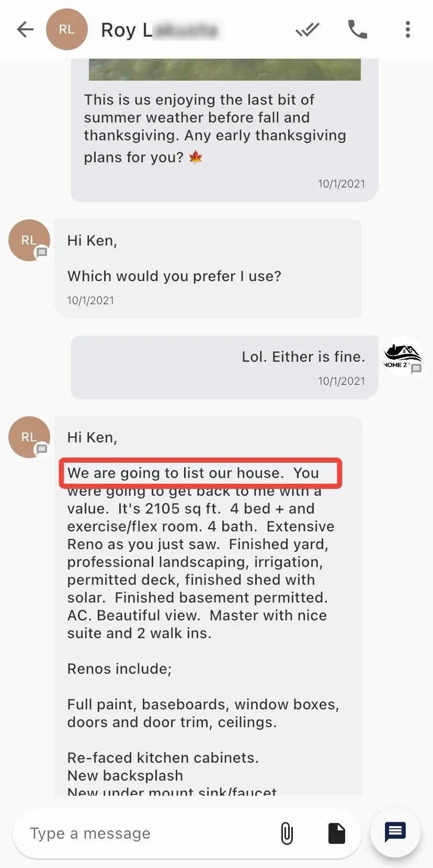Focus the "Type a message" field
Viewport: 433px width, 868px height.
[146, 833]
